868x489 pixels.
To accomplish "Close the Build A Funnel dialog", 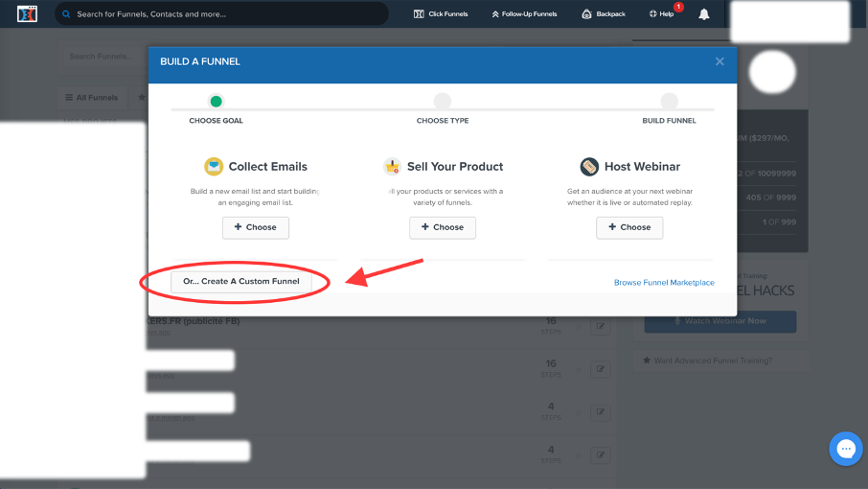I will (720, 61).
